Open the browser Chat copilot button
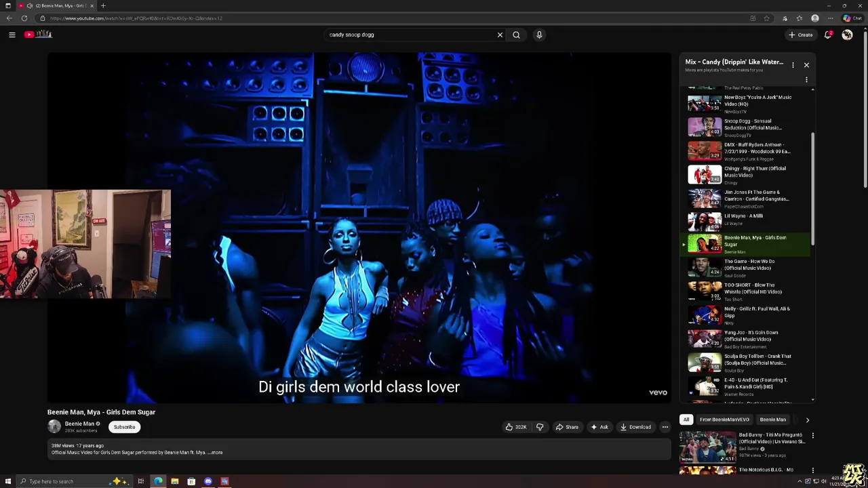868x488 pixels. click(x=852, y=18)
